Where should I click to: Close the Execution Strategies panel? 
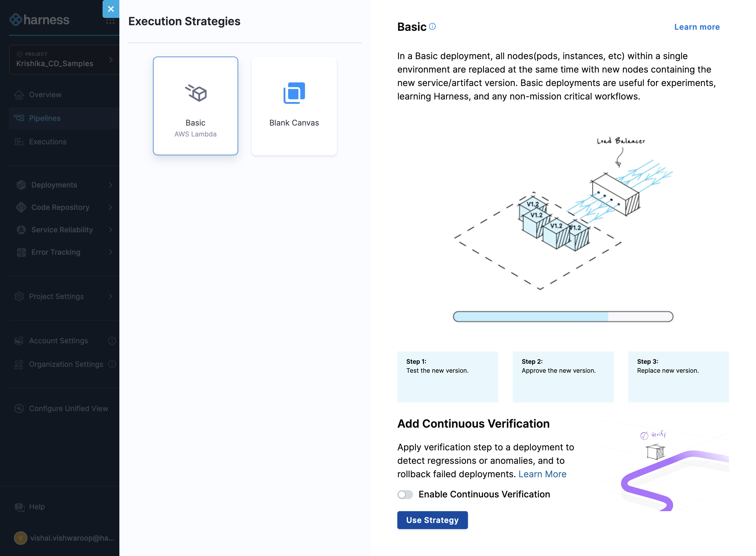[111, 9]
